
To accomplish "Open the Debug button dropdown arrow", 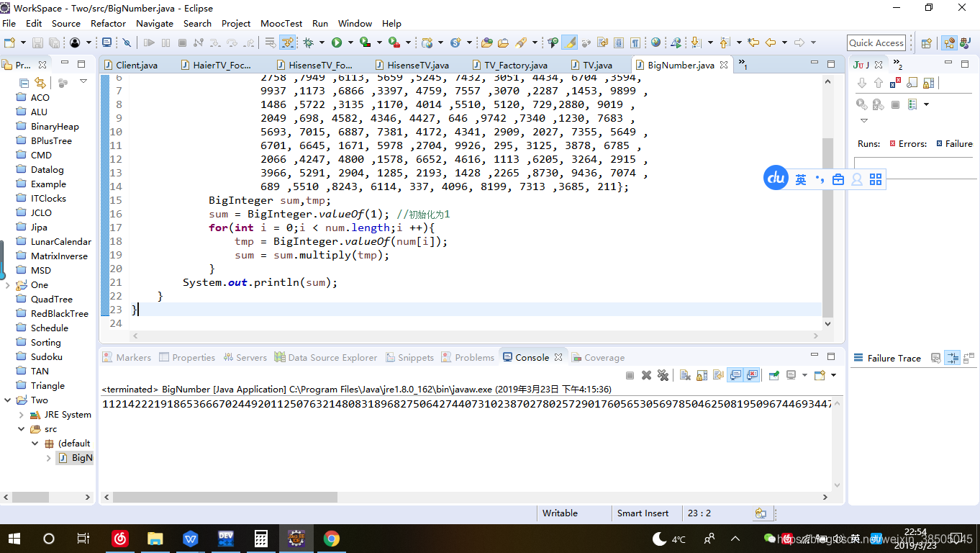I will 322,42.
